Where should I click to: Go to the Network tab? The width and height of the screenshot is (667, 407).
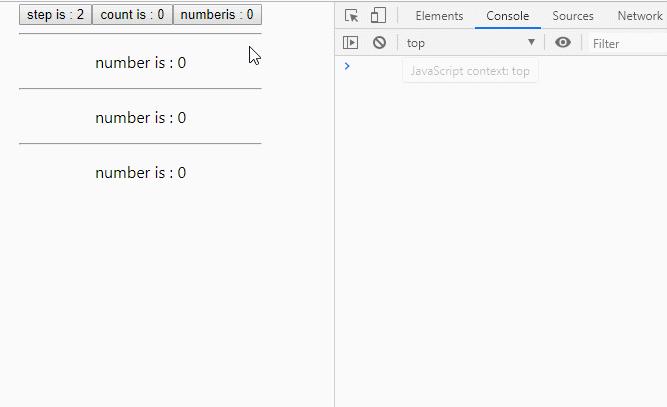pos(639,16)
